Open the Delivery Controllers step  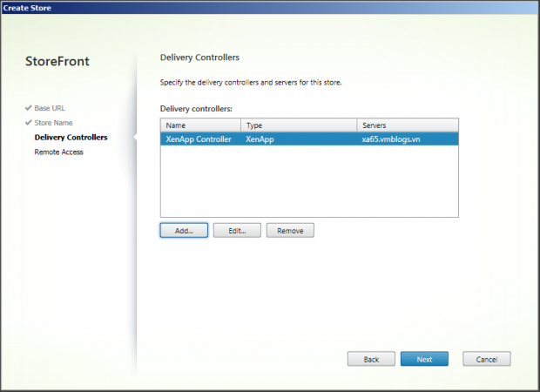[71, 137]
